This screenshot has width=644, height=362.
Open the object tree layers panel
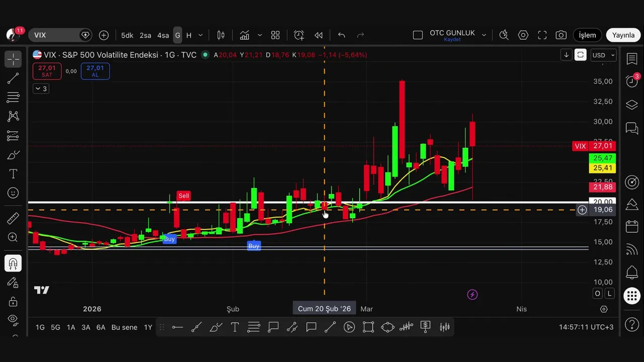click(632, 105)
